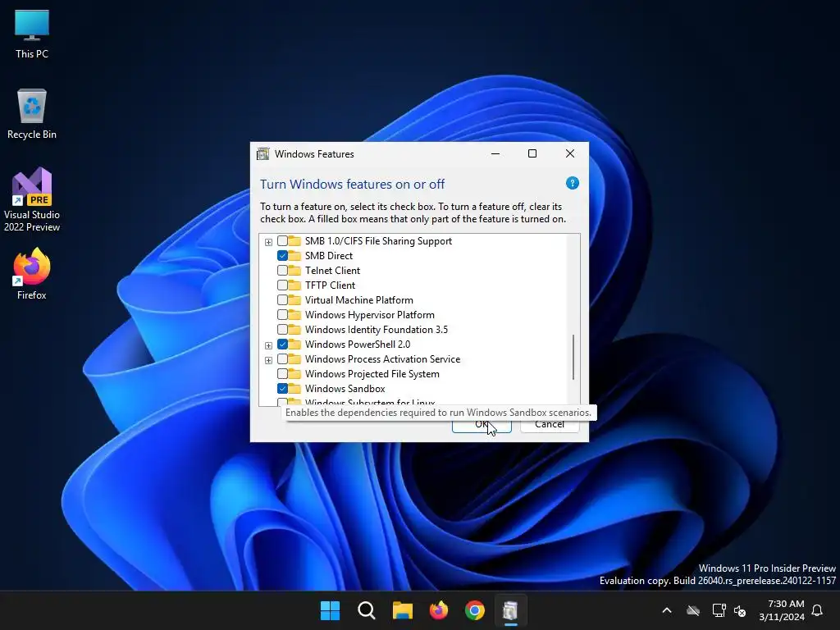Maximize the Windows Features window
This screenshot has height=630, width=840.
coord(532,153)
